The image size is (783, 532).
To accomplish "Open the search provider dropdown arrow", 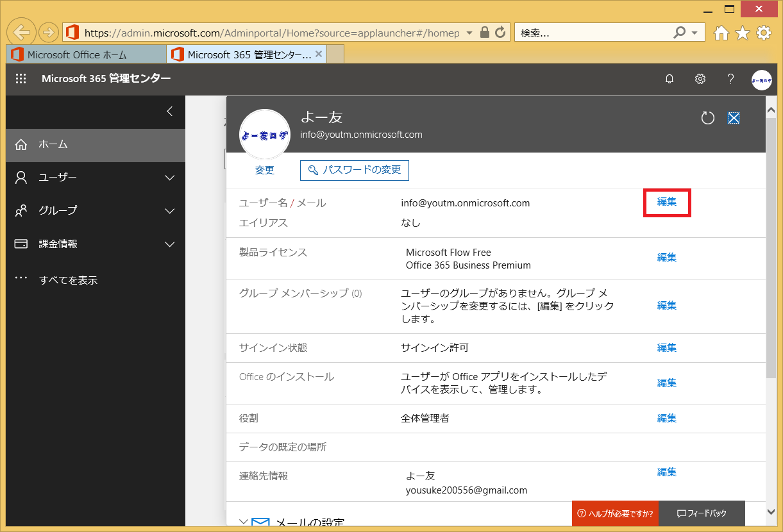I will pos(695,33).
